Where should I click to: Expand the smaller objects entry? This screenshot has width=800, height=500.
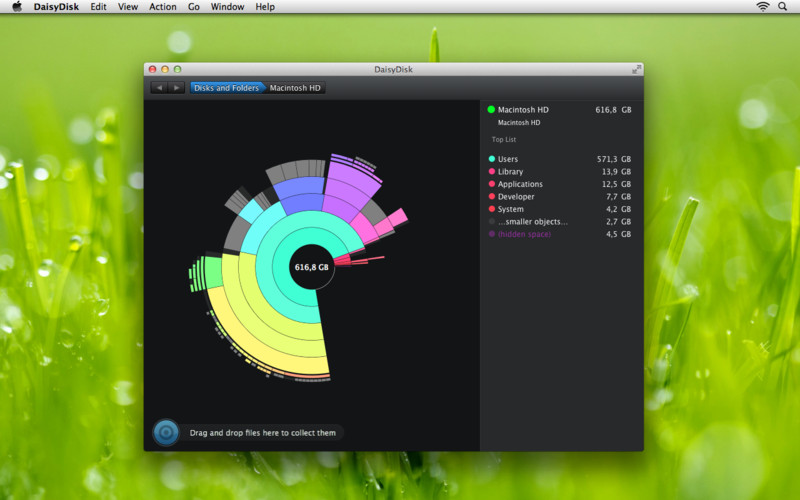click(532, 221)
